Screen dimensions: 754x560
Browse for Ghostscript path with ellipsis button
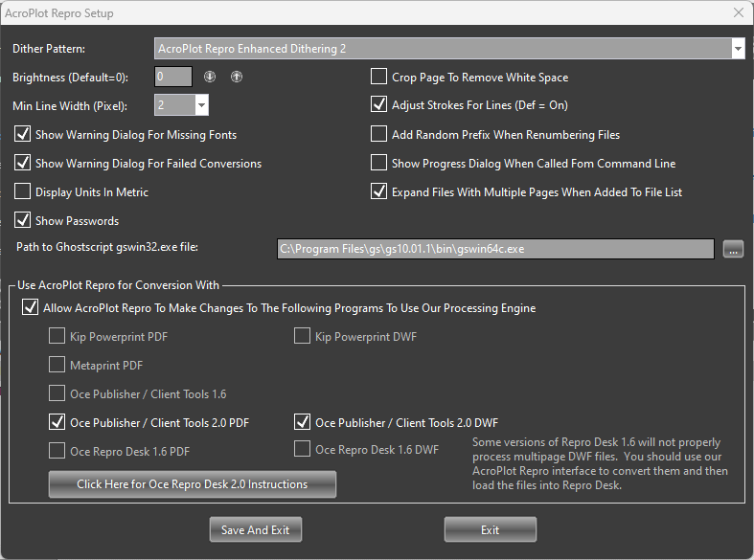pyautogui.click(x=733, y=249)
